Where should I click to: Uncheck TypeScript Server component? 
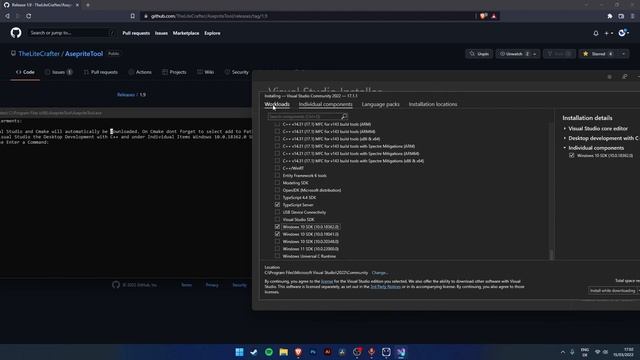click(x=277, y=204)
